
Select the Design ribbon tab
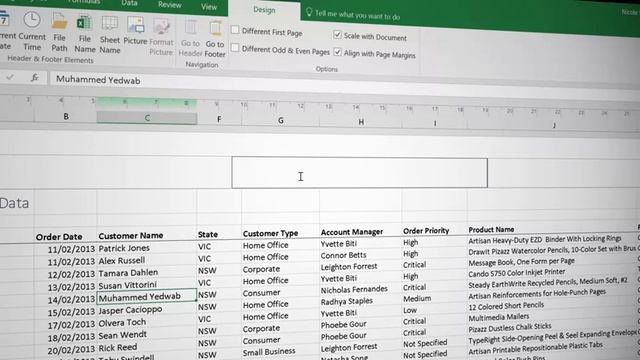[x=264, y=10]
